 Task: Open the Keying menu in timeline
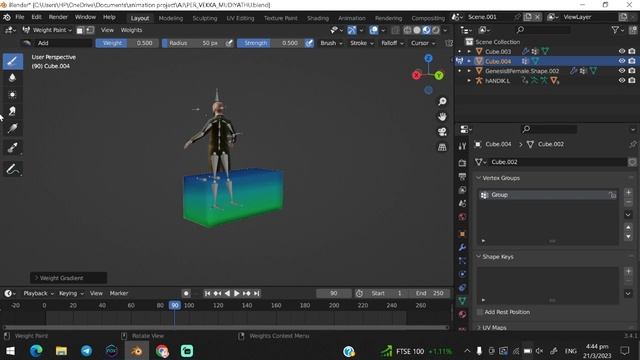click(71, 293)
